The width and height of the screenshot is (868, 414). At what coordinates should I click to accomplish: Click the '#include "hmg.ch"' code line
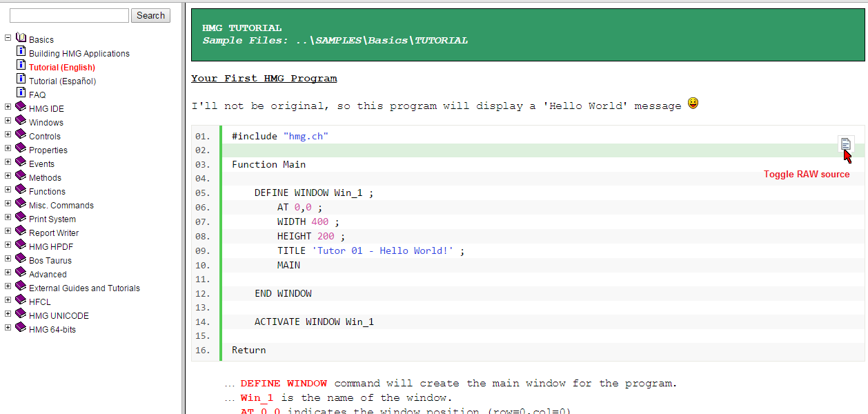pyautogui.click(x=280, y=136)
